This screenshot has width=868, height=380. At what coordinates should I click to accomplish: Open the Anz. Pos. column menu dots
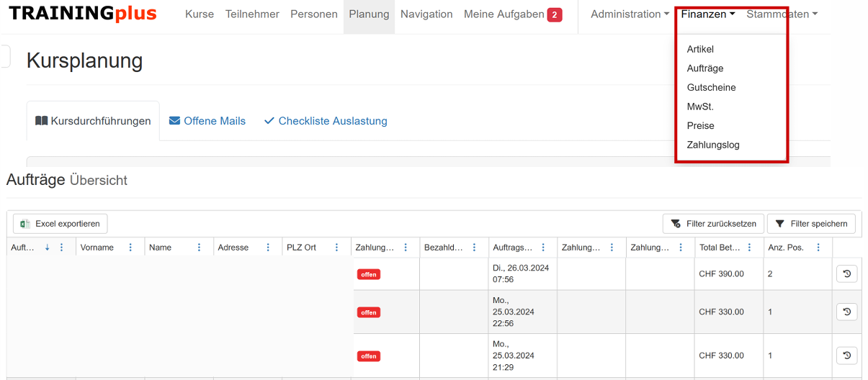818,248
